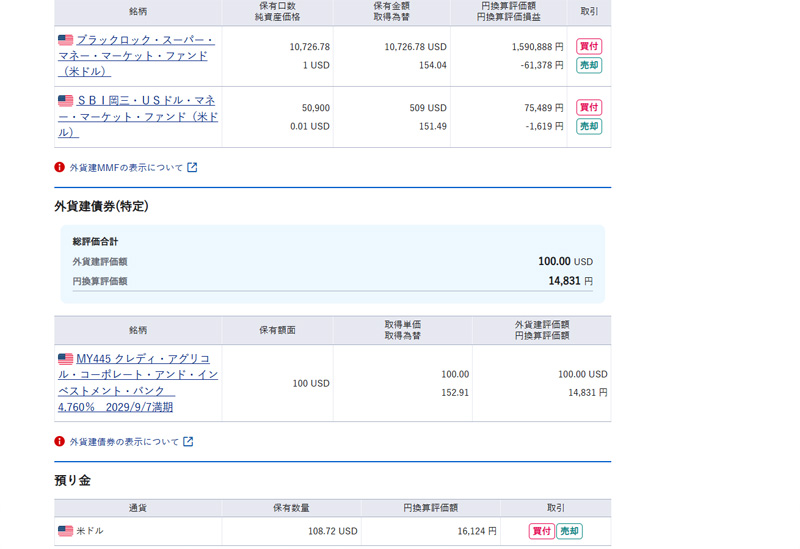Viewport: 800px width, 549px height.
Task: Click red info icon beside 外貨建債券の表示について
Action: click(x=60, y=442)
